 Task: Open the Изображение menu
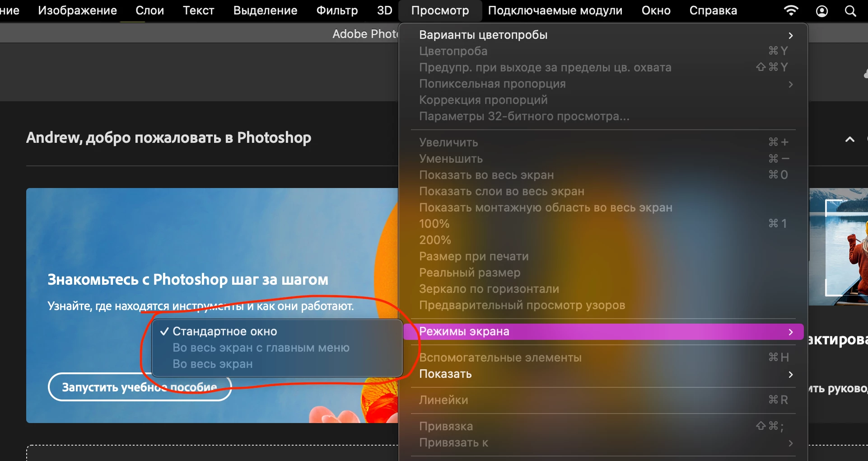(x=77, y=10)
